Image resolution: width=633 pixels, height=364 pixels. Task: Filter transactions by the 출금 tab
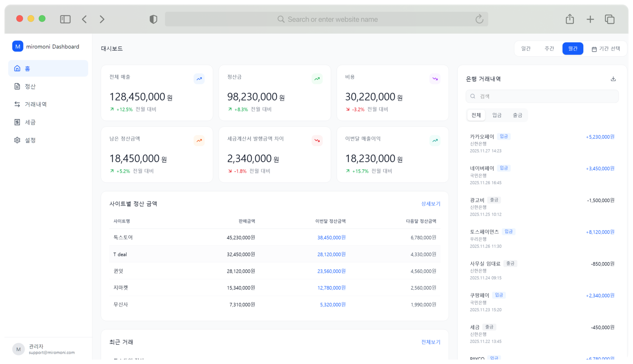click(x=517, y=115)
